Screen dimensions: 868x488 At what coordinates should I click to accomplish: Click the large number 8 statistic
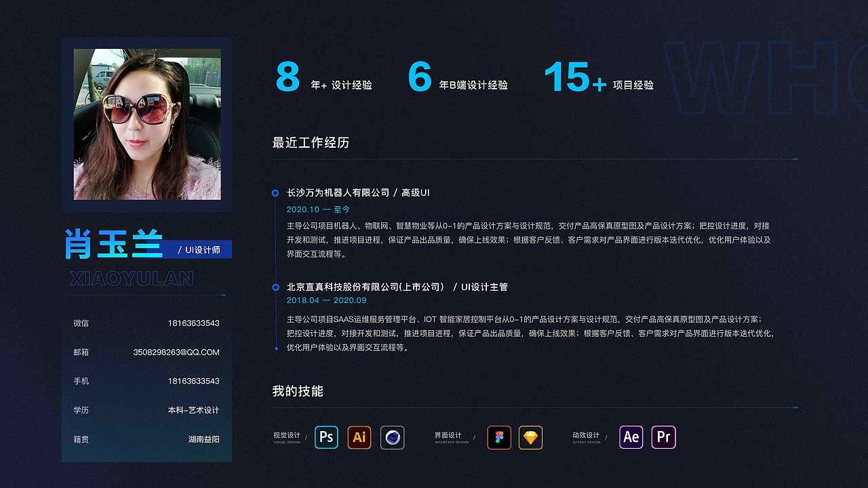[288, 77]
